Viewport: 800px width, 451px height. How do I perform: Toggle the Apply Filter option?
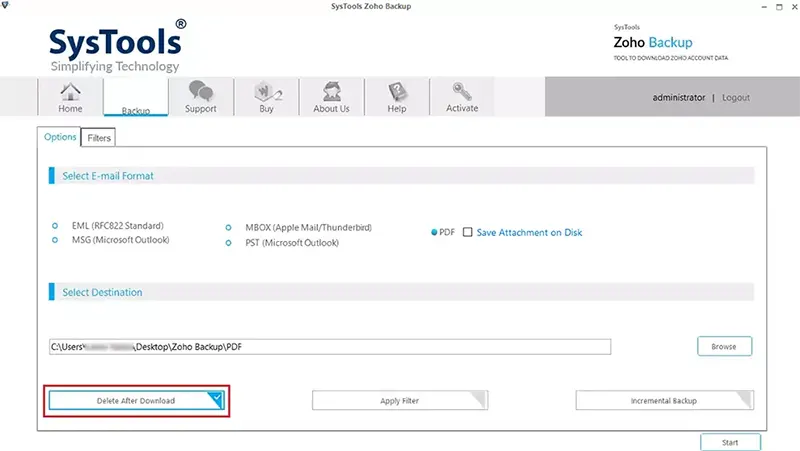tap(399, 400)
